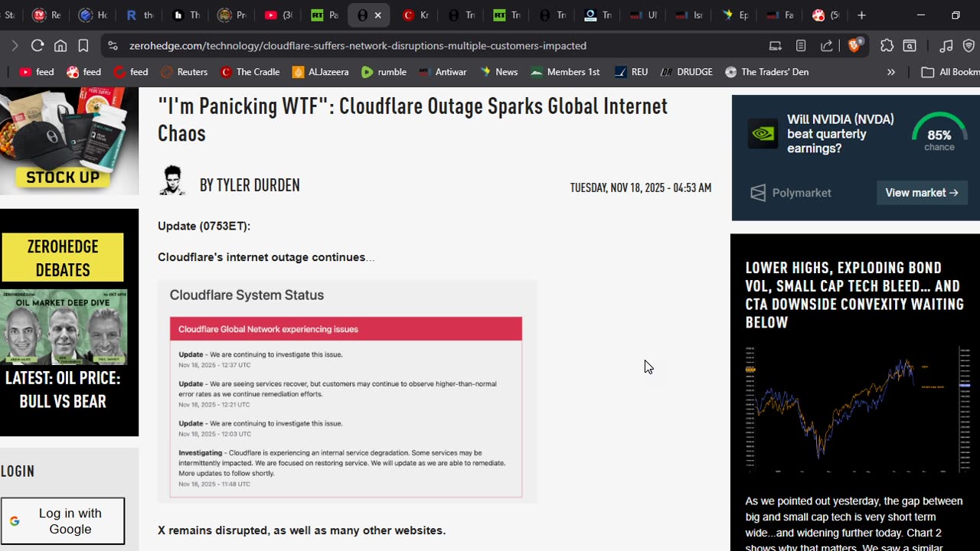This screenshot has height=551, width=980.
Task: Switch to the red C 'Kr' tab
Action: 415,15
